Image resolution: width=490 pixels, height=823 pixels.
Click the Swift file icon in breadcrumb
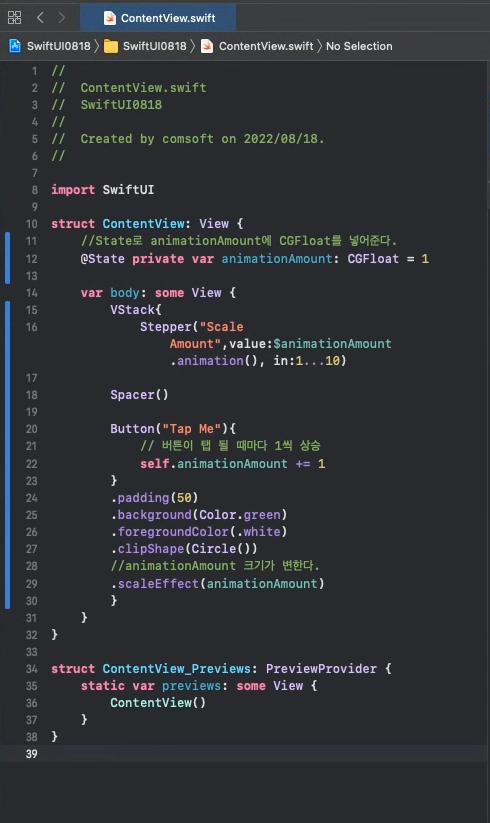[207, 46]
